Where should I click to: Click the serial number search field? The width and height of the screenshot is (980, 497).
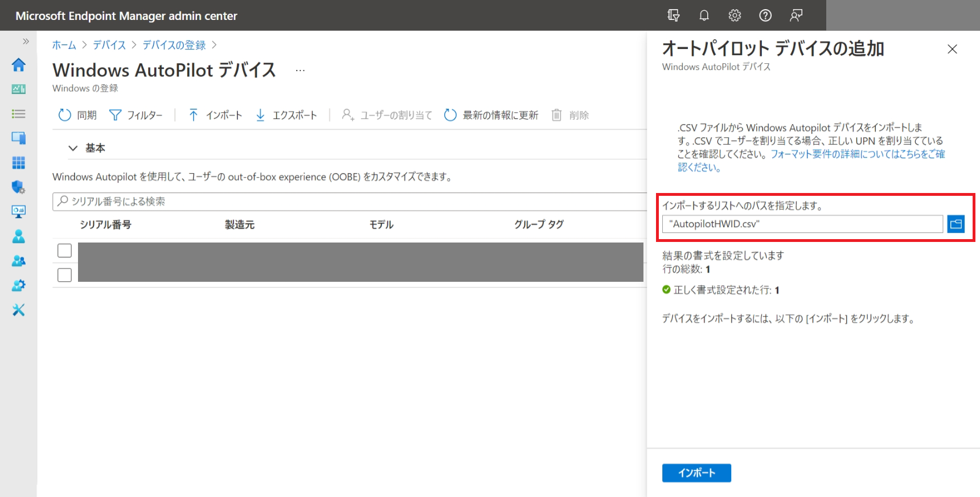click(x=350, y=202)
